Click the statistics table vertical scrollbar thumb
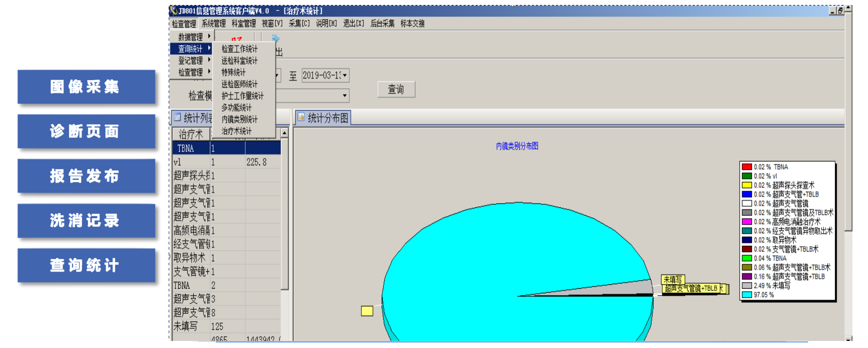868x348 pixels. [x=284, y=214]
